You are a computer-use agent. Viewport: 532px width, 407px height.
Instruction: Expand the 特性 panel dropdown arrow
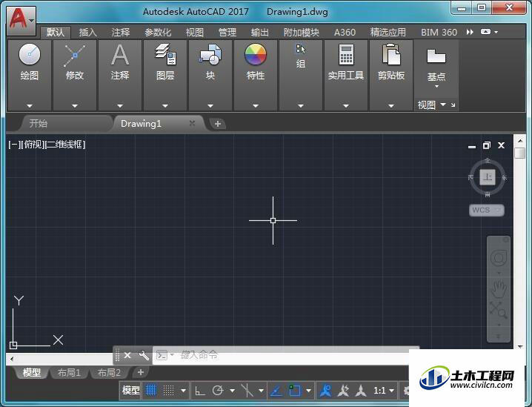[256, 106]
